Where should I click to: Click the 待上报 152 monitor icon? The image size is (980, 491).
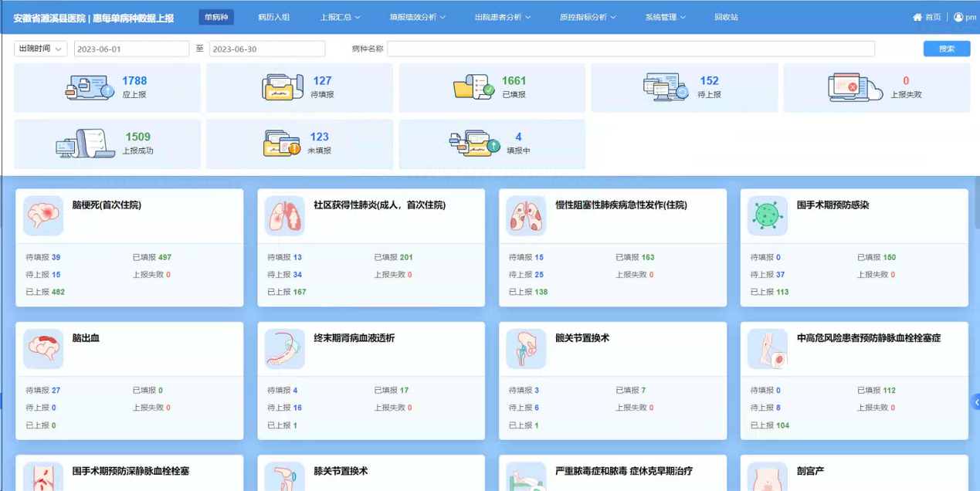point(666,87)
